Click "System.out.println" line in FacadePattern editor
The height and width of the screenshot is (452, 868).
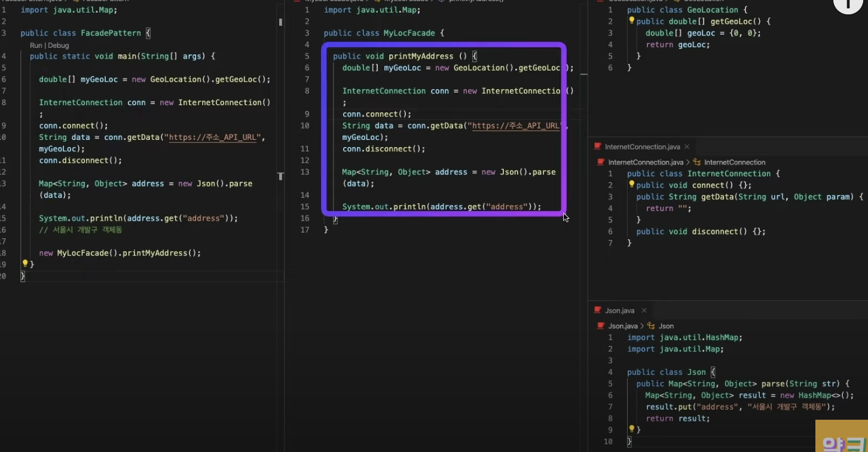click(139, 218)
